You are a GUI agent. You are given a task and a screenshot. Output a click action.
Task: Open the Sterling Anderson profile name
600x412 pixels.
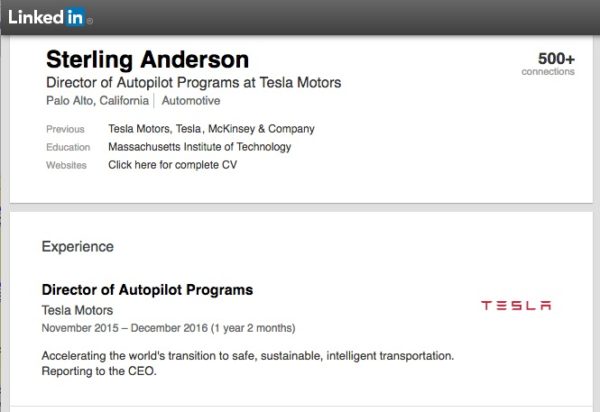pos(147,60)
